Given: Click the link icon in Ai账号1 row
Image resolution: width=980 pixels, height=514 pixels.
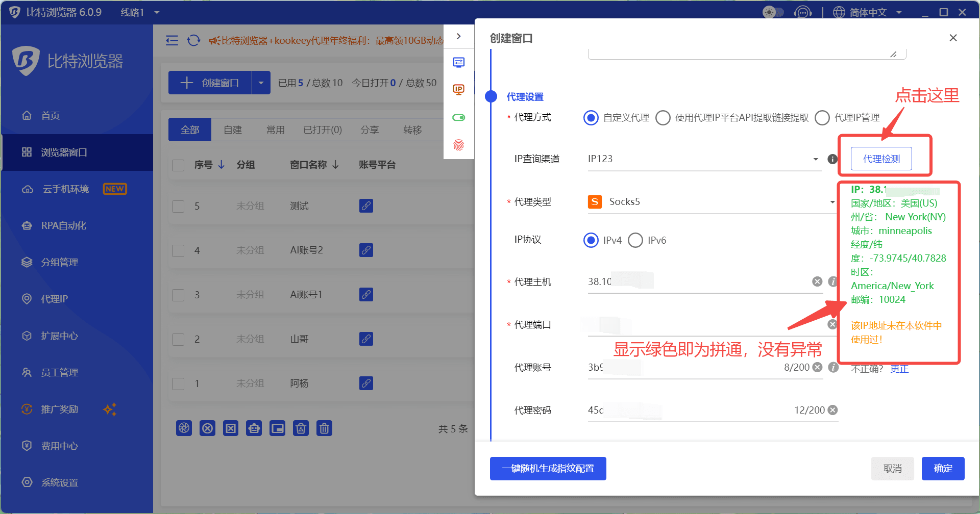Looking at the screenshot, I should click(x=366, y=295).
